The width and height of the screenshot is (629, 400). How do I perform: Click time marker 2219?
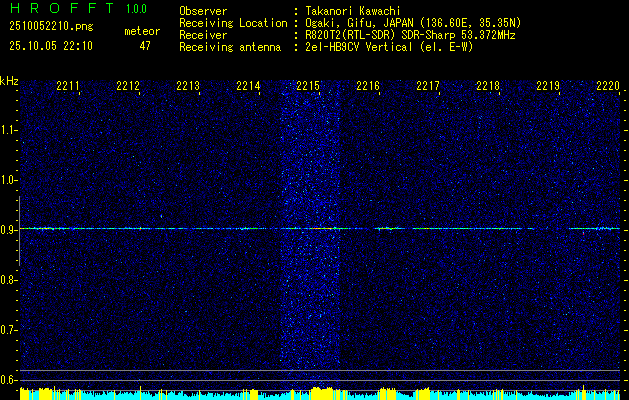pyautogui.click(x=548, y=85)
